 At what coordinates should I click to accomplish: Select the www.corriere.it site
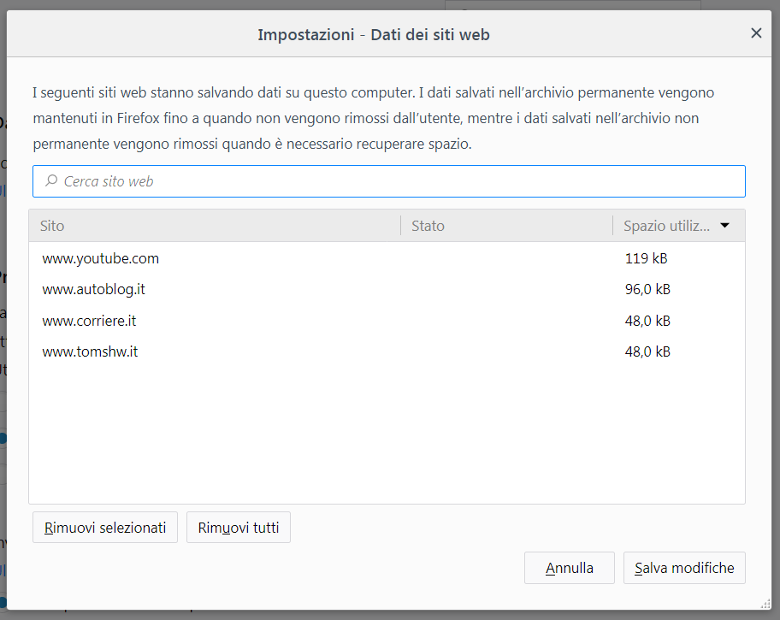coord(89,321)
